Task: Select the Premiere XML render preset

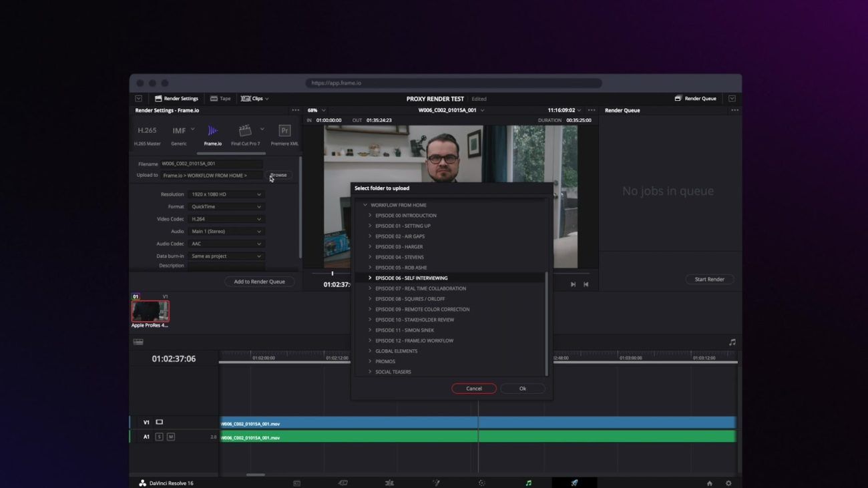Action: click(x=284, y=134)
